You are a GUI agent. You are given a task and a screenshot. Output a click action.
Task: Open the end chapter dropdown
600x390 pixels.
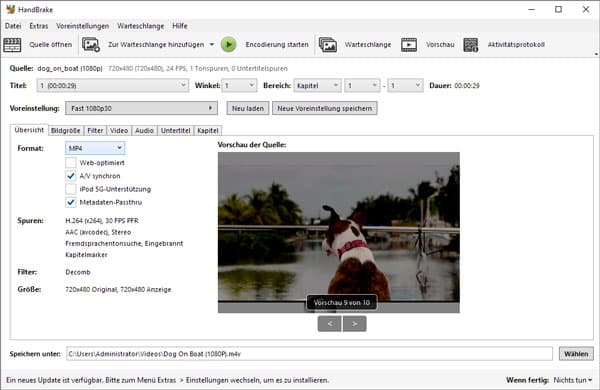coord(405,85)
